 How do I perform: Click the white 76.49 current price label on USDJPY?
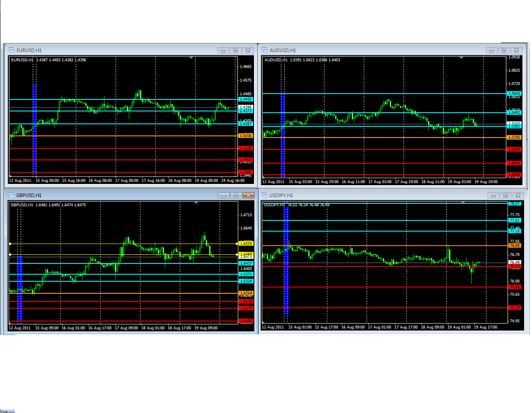(x=515, y=263)
